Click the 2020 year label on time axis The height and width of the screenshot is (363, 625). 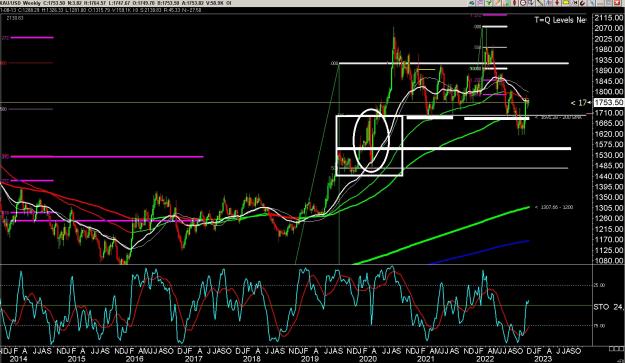[368, 359]
